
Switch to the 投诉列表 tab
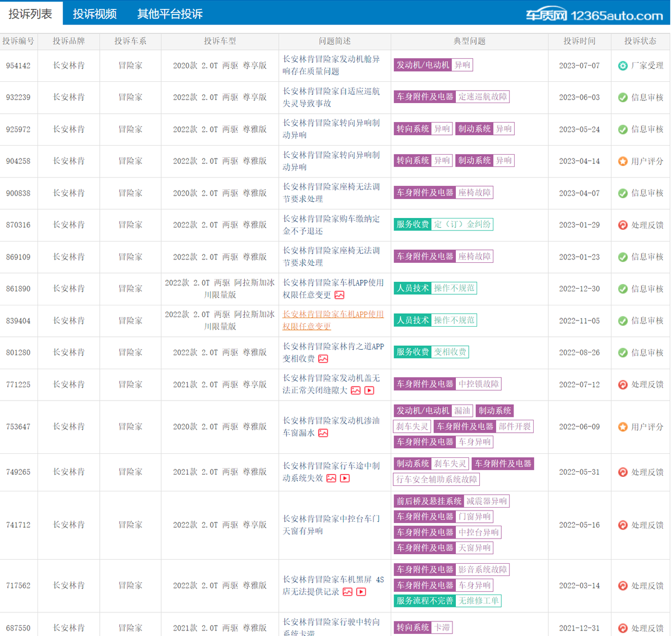click(x=31, y=13)
